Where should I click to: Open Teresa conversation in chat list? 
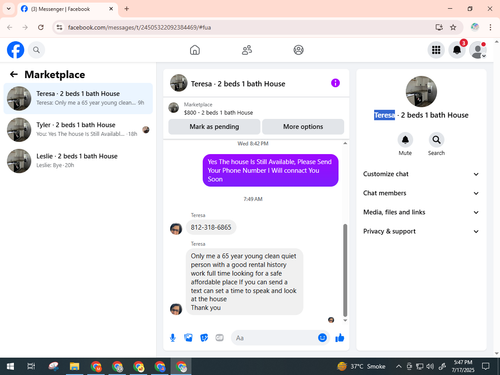(x=78, y=98)
